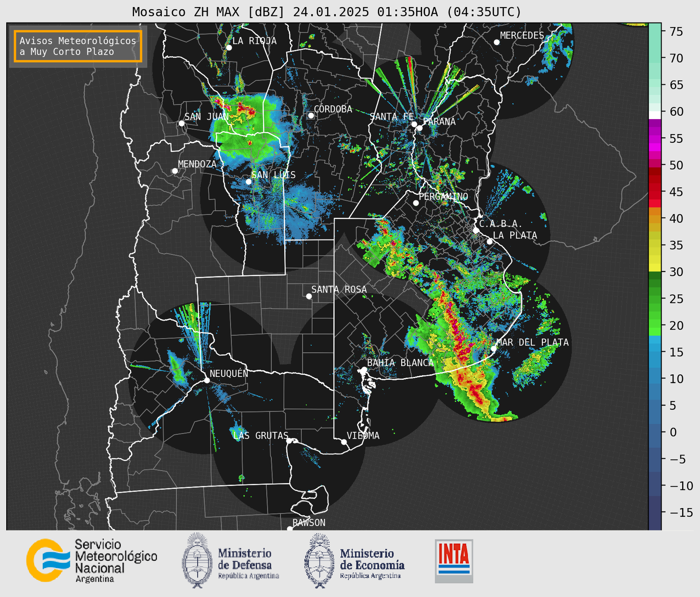Click the Servicio Meteorológico Nacional Argentina text
This screenshot has width=700, height=597.
tap(116, 561)
